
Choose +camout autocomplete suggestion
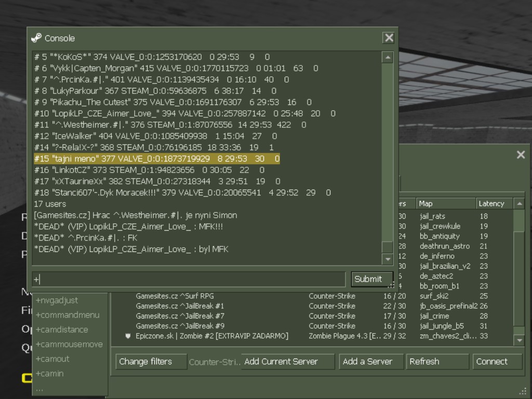pyautogui.click(x=70, y=358)
